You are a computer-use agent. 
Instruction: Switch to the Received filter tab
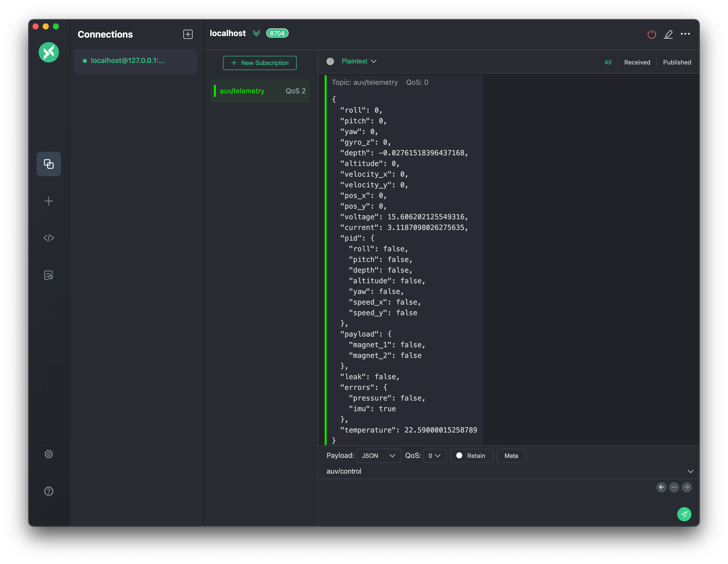[637, 62]
